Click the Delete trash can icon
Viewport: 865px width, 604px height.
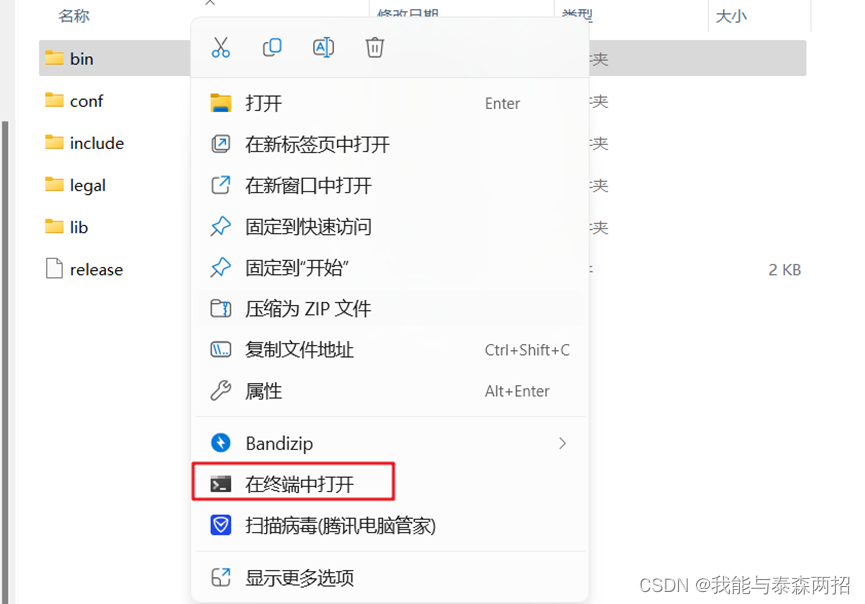(x=375, y=47)
